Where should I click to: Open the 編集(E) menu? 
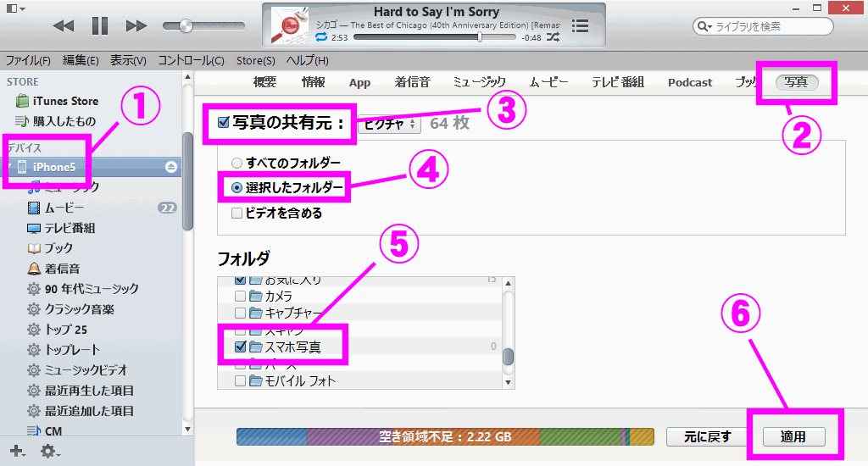pos(81,60)
